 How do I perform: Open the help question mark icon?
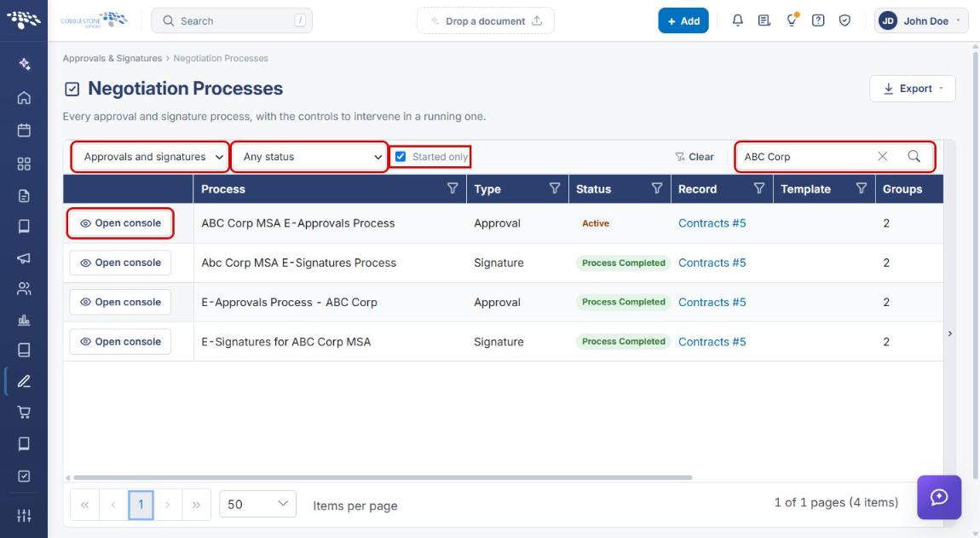click(817, 20)
